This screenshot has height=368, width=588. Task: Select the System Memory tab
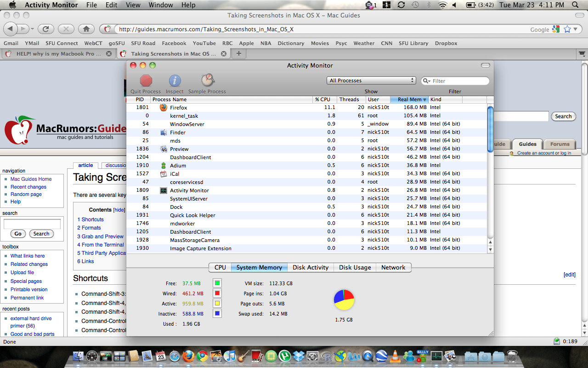point(259,267)
